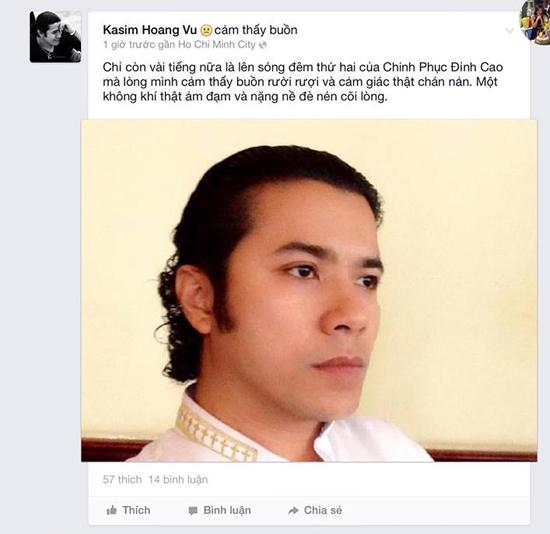Click the Bình luận speech bubble icon

193,511
